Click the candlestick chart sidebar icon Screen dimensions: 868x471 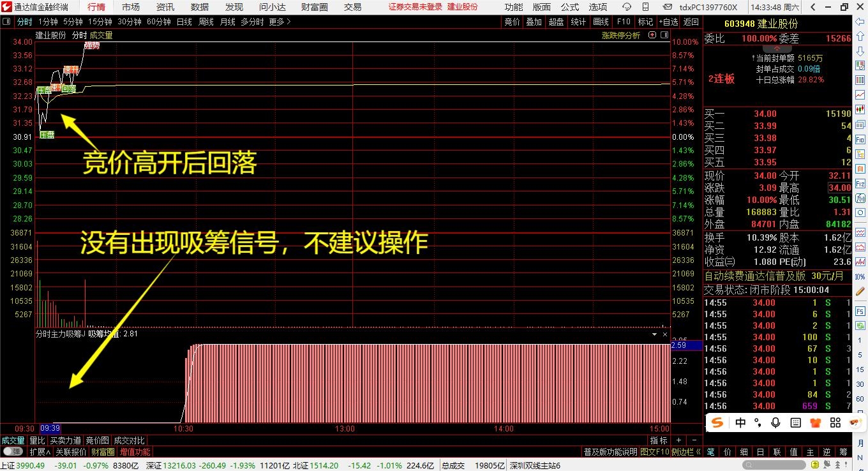pos(860,109)
